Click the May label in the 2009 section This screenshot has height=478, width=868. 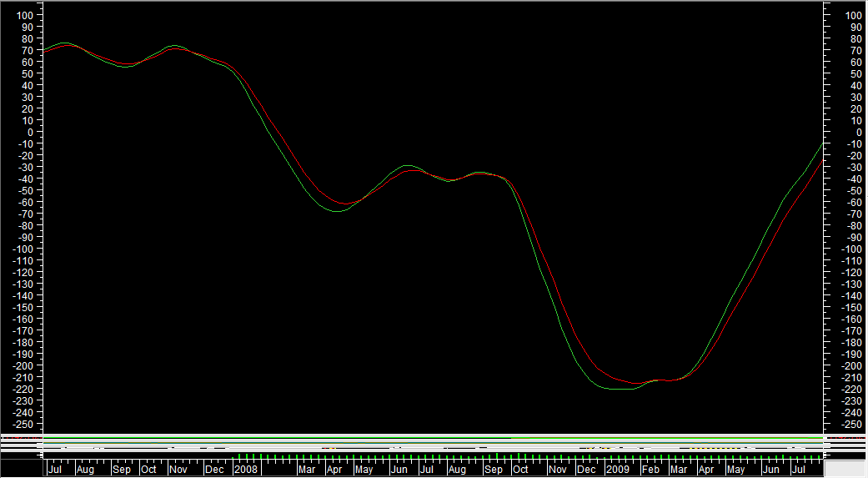[x=735, y=469]
